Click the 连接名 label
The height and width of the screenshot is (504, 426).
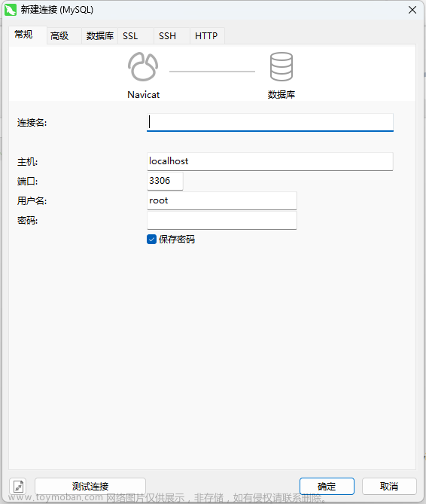tap(32, 123)
